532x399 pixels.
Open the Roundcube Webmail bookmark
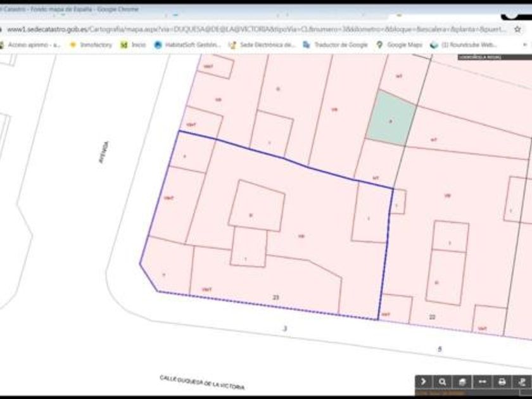click(x=464, y=45)
